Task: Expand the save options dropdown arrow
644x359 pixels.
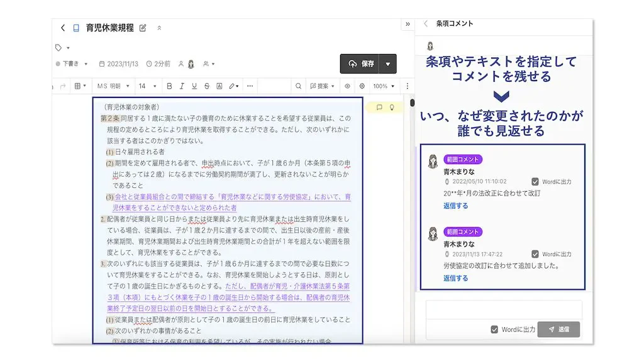Action: point(388,64)
